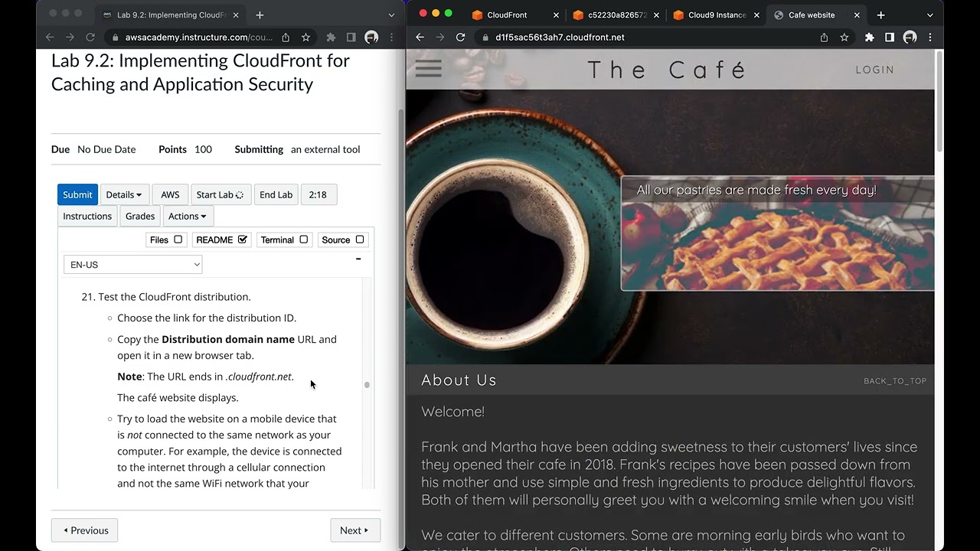Reload the Cafe website page
980x551 pixels.
point(460,37)
